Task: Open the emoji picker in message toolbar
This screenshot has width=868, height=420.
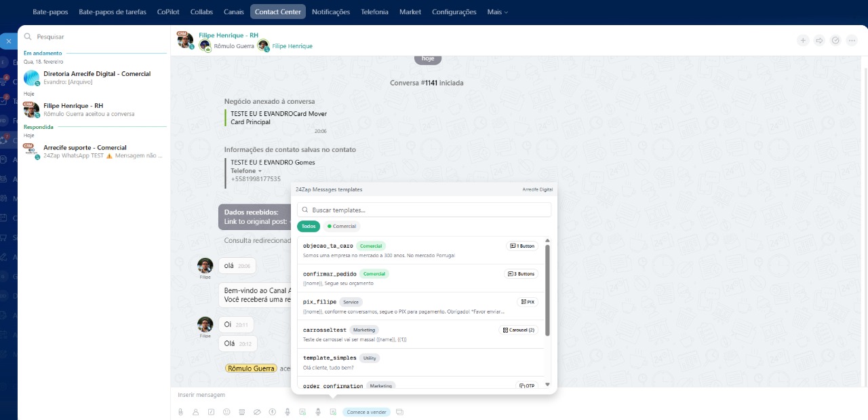Action: pos(226,412)
